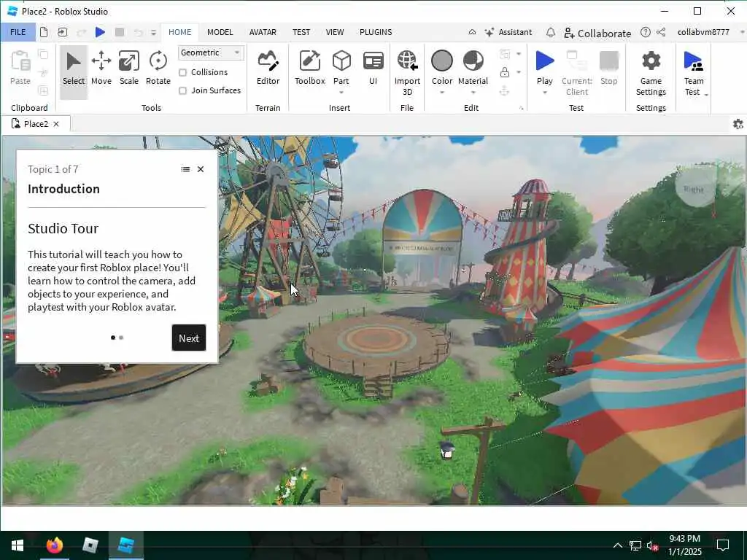The image size is (747, 560).
Task: Expand the Play dropdown arrow
Action: [544, 93]
